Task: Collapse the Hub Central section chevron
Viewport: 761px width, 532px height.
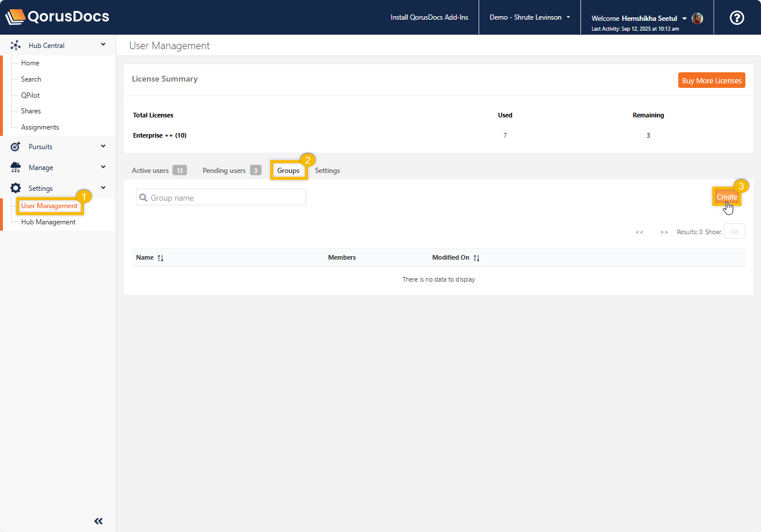Action: (103, 45)
